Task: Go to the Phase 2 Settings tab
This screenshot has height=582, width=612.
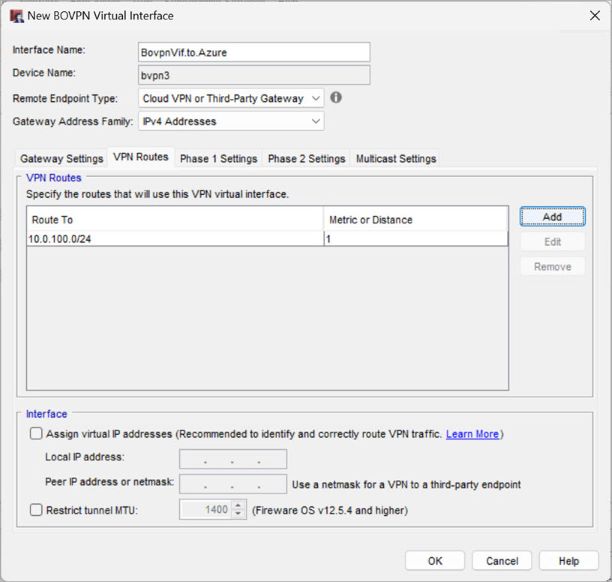Action: [x=306, y=159]
